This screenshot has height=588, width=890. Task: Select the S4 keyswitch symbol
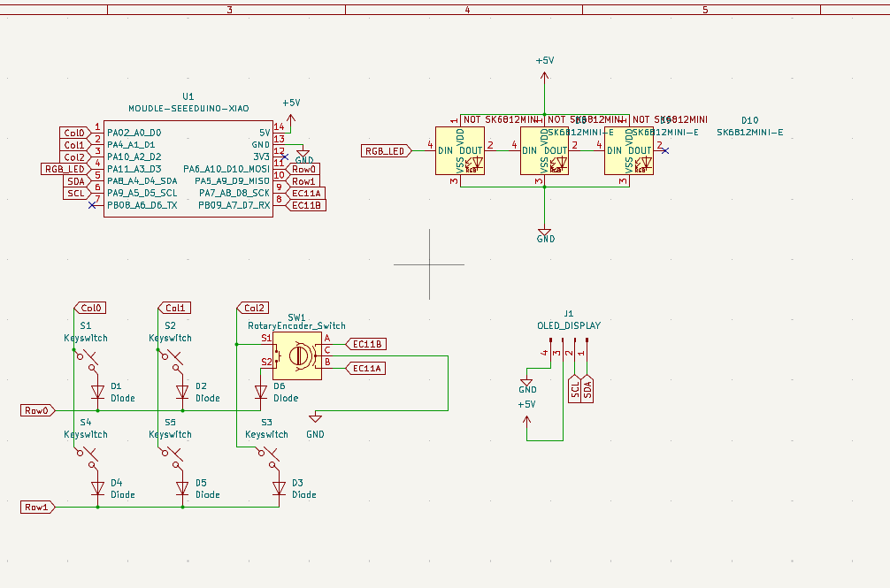click(x=87, y=459)
